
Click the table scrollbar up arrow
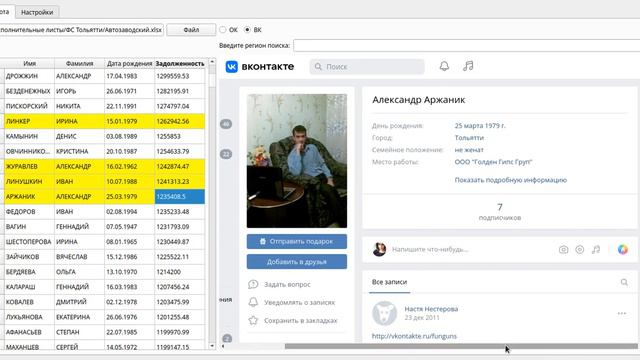click(212, 62)
